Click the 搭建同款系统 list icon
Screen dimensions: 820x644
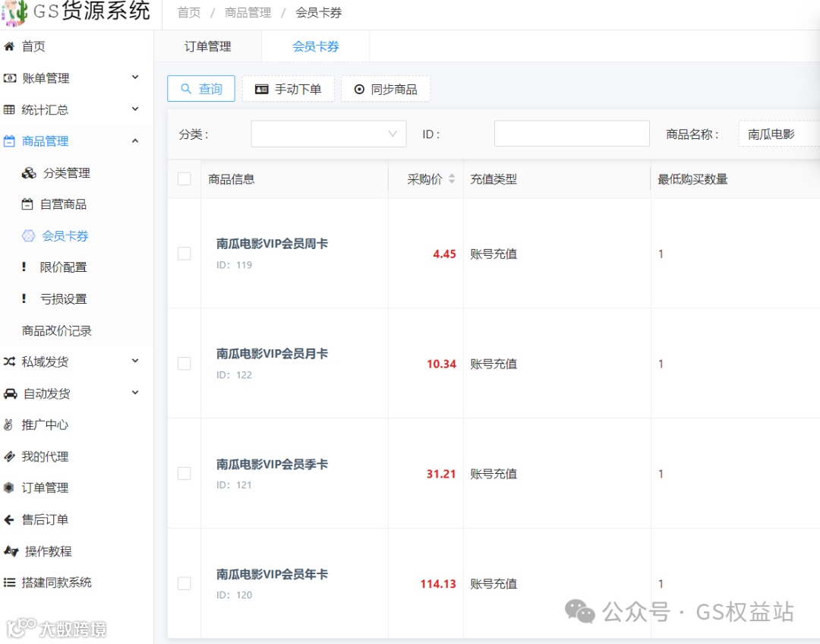(9, 582)
